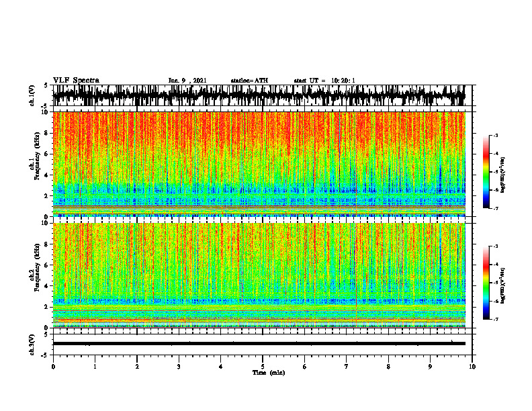Click the "4" kHz tick on ch.2 axis

point(46,286)
